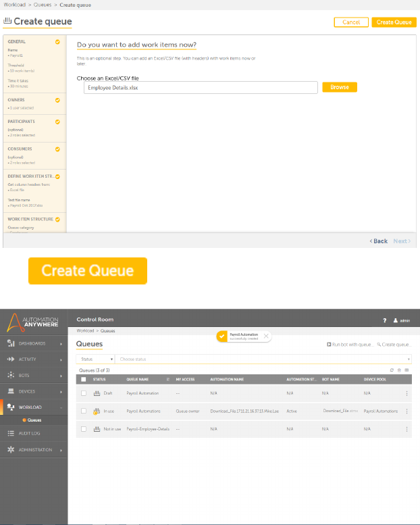Click the Browse button

coord(340,87)
